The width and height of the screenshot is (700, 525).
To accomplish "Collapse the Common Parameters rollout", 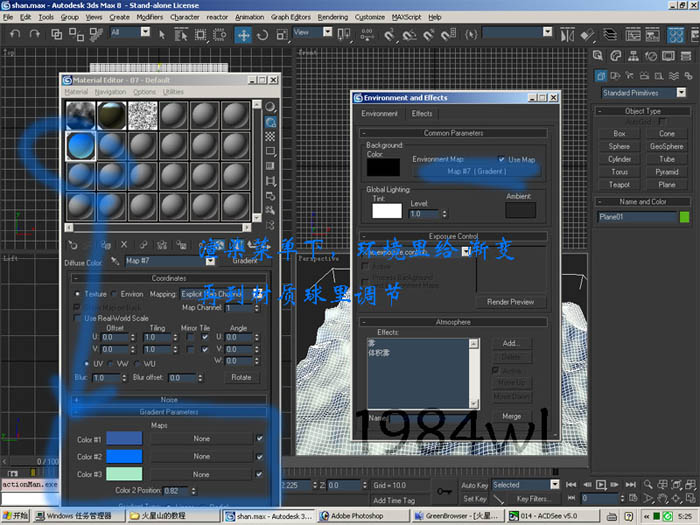I will [453, 133].
